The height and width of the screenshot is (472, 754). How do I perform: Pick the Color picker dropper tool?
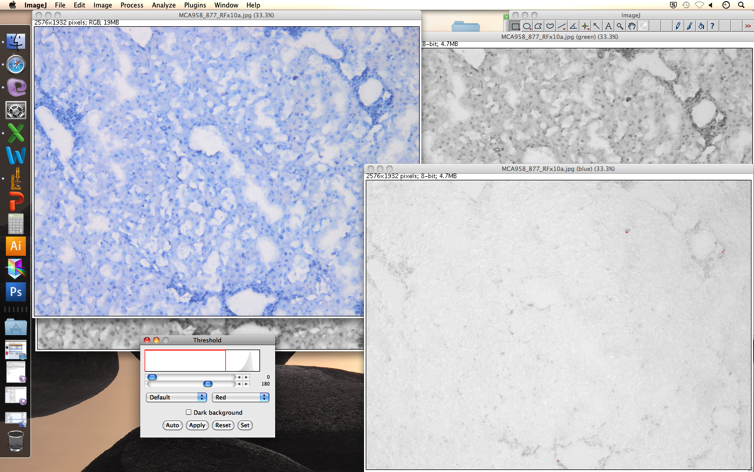(x=644, y=26)
